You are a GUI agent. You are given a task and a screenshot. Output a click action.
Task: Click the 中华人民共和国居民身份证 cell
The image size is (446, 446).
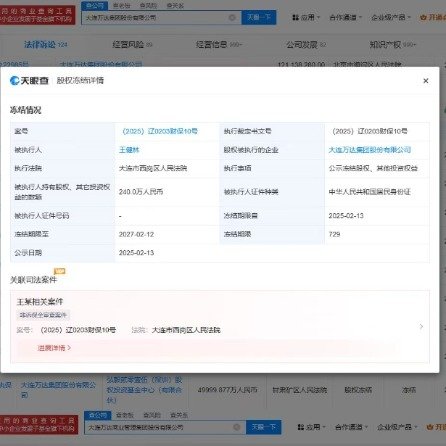click(x=369, y=192)
